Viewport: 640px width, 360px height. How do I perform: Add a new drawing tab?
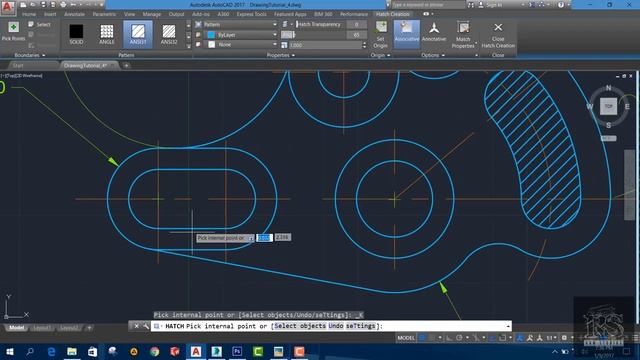[126, 65]
